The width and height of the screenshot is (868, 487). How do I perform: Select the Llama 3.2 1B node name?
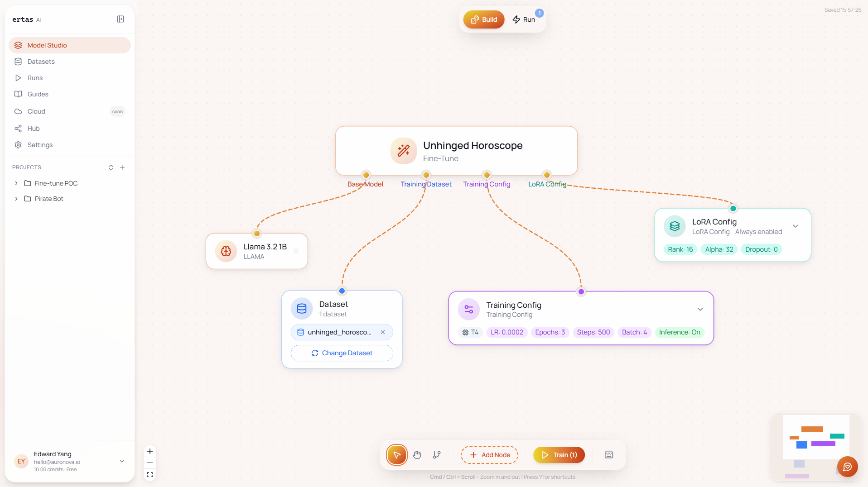click(265, 247)
